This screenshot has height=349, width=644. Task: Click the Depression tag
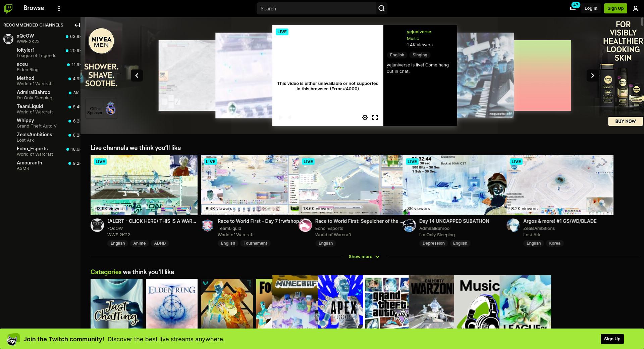click(433, 243)
